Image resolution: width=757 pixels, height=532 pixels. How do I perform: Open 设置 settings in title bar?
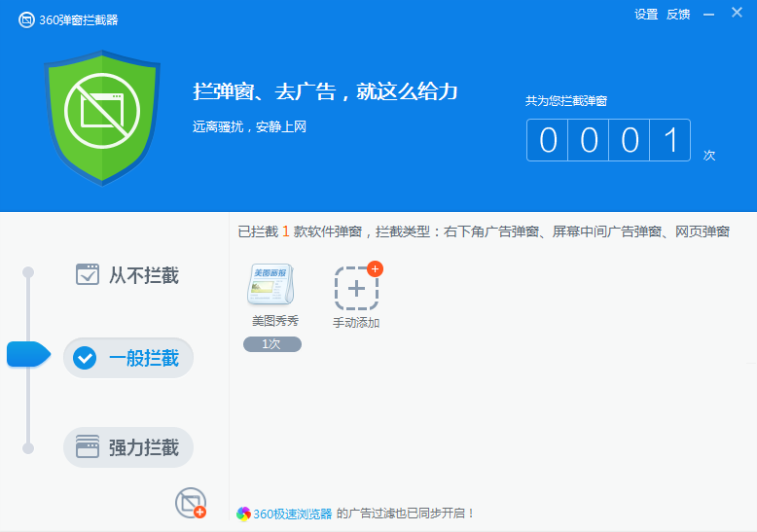click(646, 15)
